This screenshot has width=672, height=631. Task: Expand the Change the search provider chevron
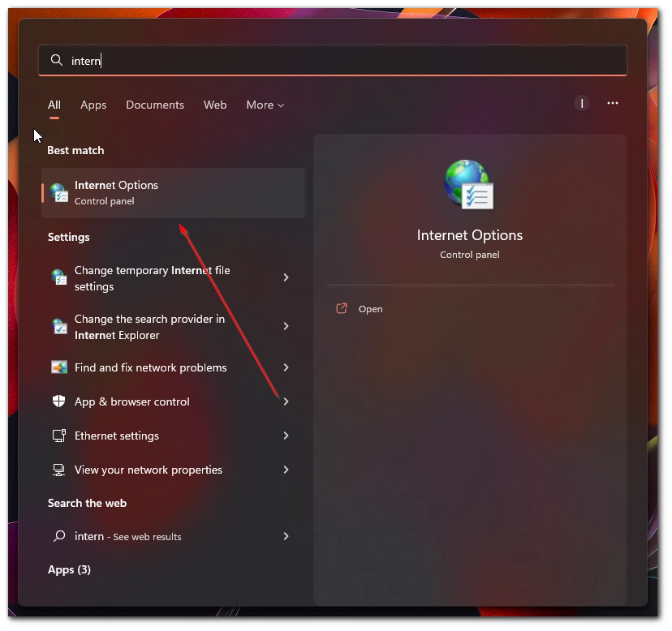click(286, 326)
